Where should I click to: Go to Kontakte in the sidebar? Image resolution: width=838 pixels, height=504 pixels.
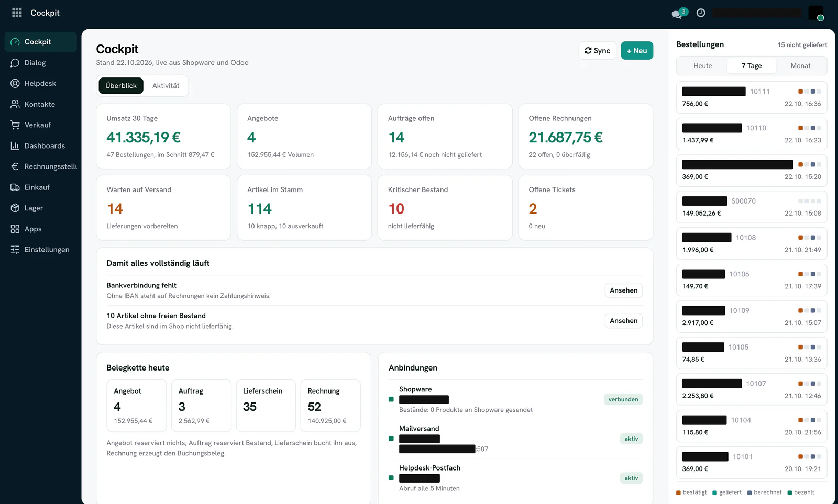(41, 104)
